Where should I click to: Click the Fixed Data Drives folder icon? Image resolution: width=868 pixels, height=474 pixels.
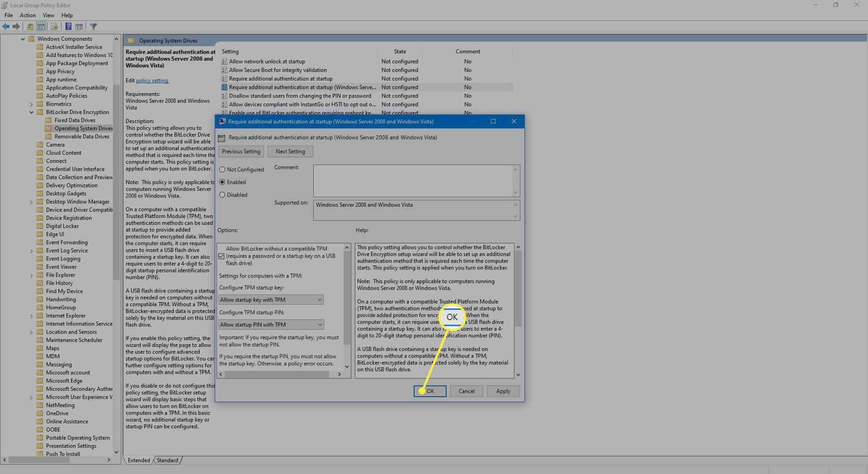pyautogui.click(x=48, y=120)
